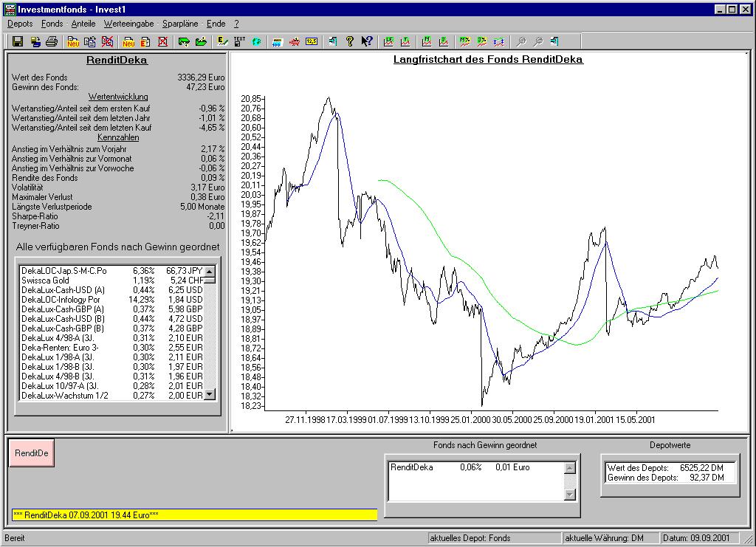Open the Depots menu
The image size is (756, 547).
tap(20, 24)
